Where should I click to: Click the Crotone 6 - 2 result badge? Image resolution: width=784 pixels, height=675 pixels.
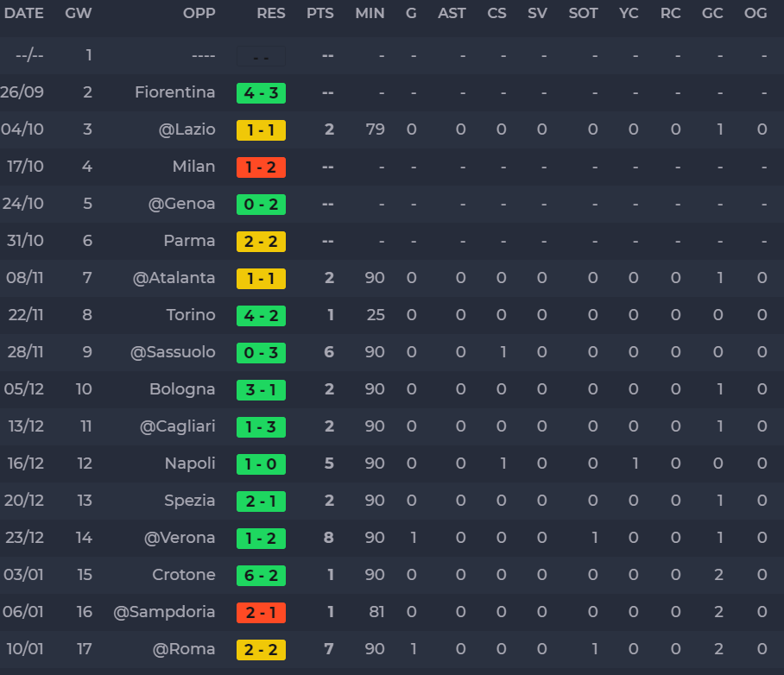pyautogui.click(x=261, y=576)
